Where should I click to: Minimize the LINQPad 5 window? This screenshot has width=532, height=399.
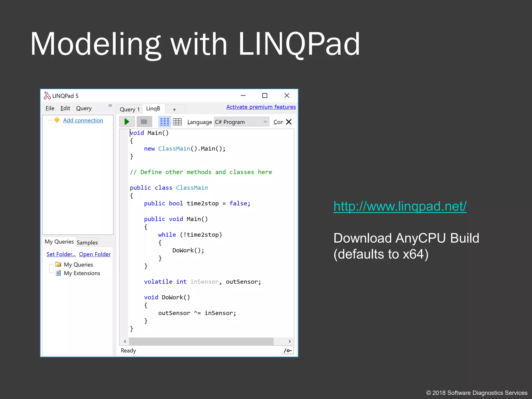(243, 96)
